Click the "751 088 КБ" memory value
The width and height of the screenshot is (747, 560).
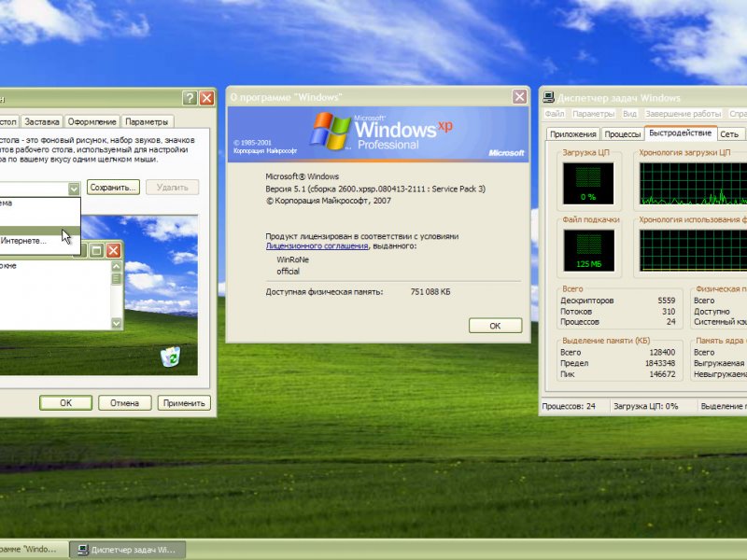430,292
